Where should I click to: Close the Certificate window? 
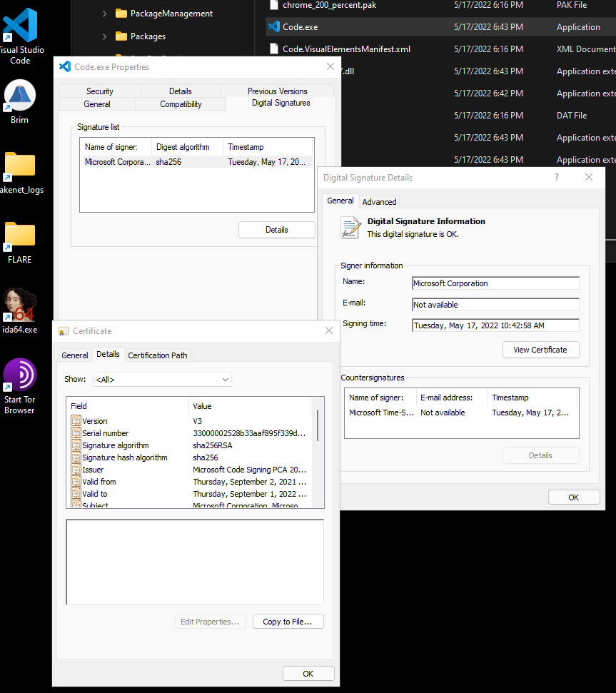click(329, 330)
